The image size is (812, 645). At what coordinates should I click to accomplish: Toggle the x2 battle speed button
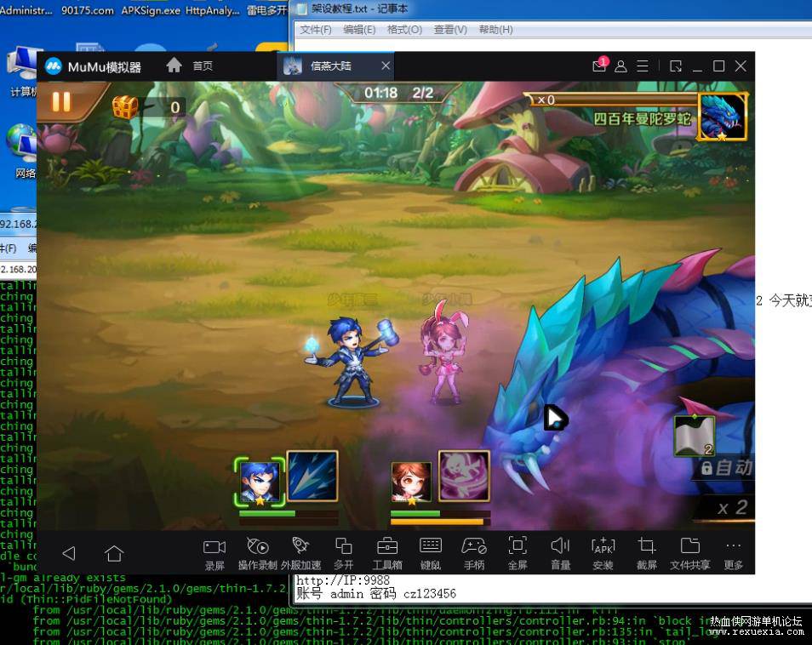click(732, 508)
